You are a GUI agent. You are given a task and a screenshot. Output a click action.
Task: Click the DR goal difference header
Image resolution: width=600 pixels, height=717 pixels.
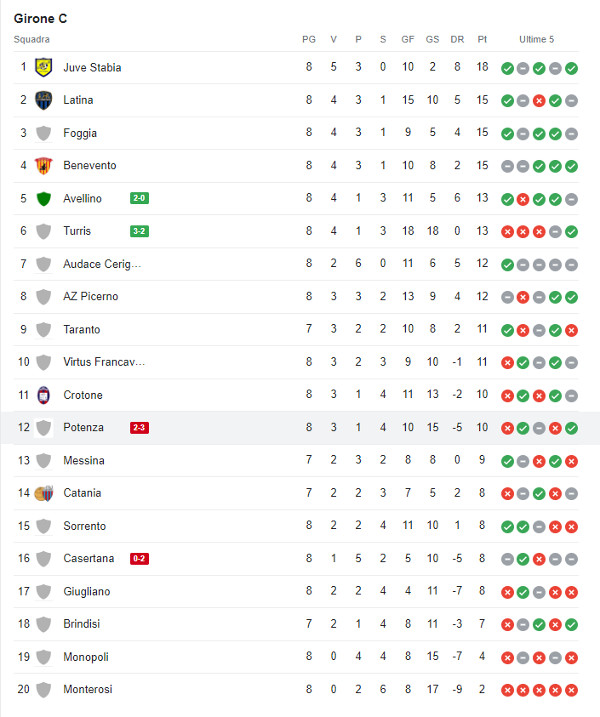click(457, 39)
